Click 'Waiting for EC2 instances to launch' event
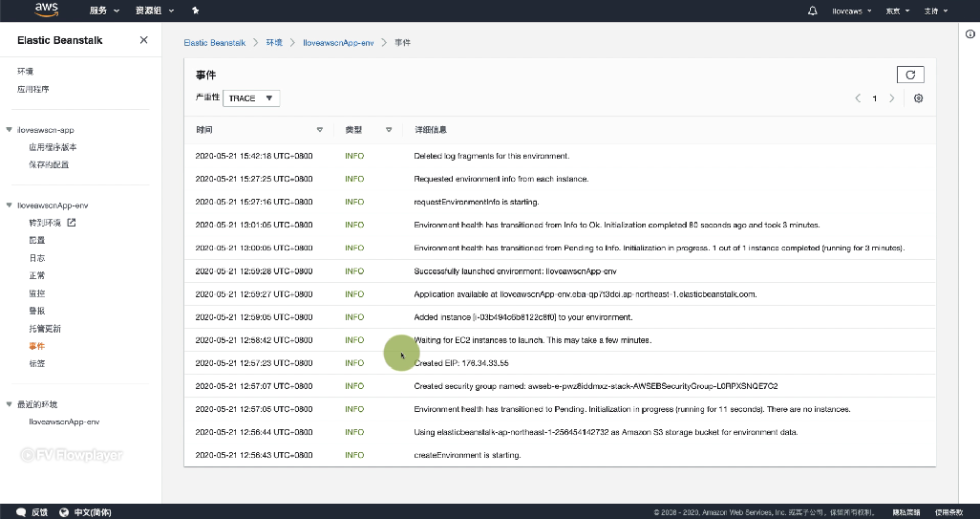The height and width of the screenshot is (519, 980). point(532,340)
